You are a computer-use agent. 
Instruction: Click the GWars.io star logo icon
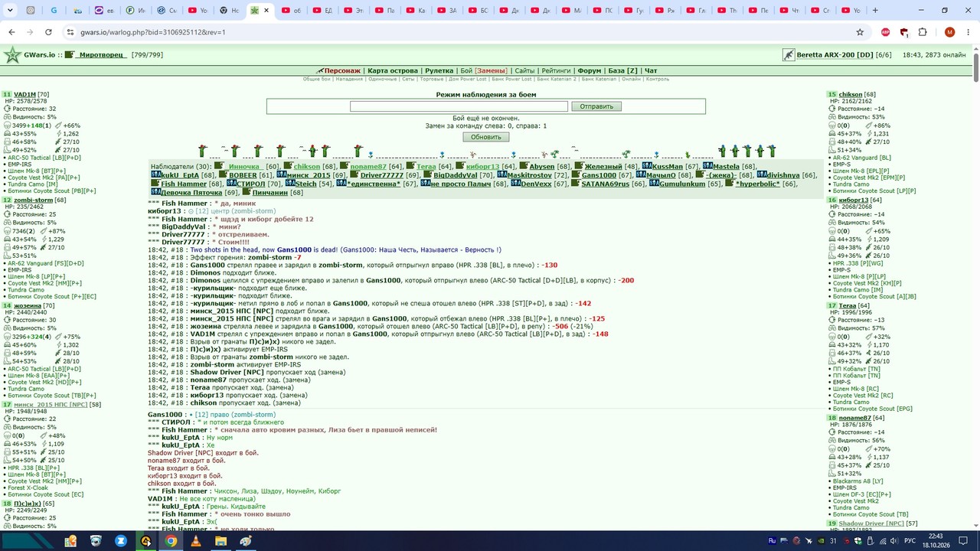(x=12, y=55)
